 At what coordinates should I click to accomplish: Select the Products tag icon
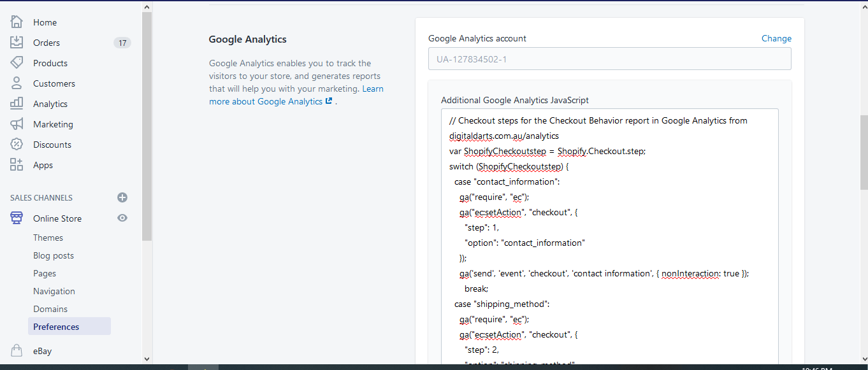point(17,62)
